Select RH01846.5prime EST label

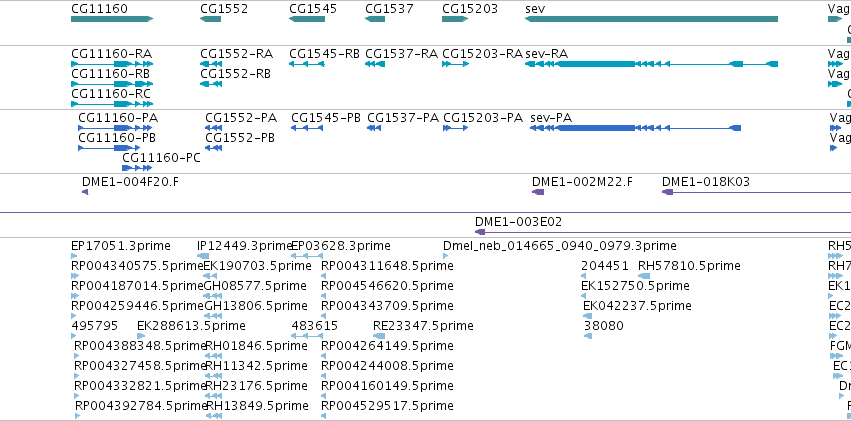tap(256, 346)
